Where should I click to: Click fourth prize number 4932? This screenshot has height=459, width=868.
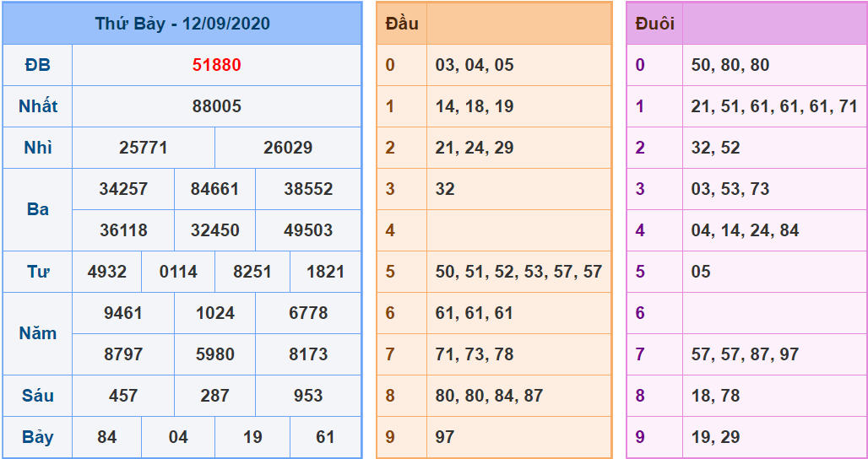point(107,272)
